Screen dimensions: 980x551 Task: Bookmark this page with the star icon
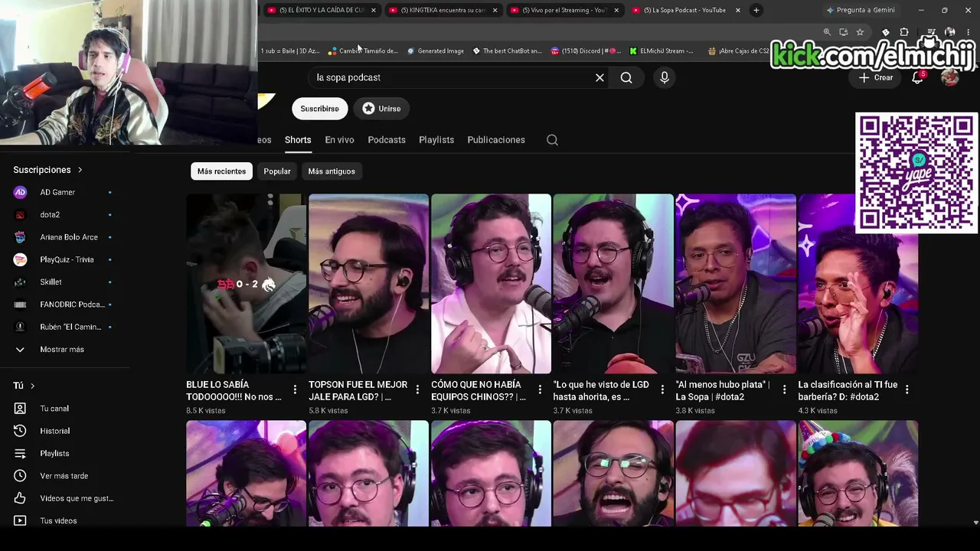click(860, 32)
